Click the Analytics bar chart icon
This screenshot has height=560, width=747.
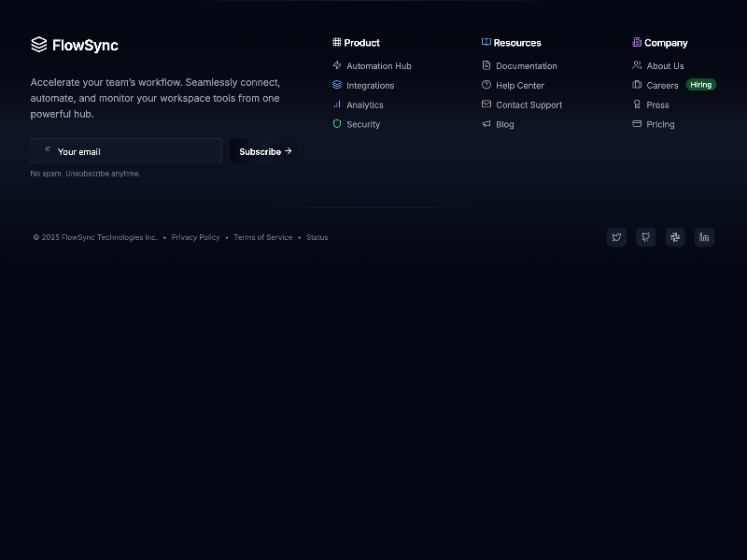point(337,105)
